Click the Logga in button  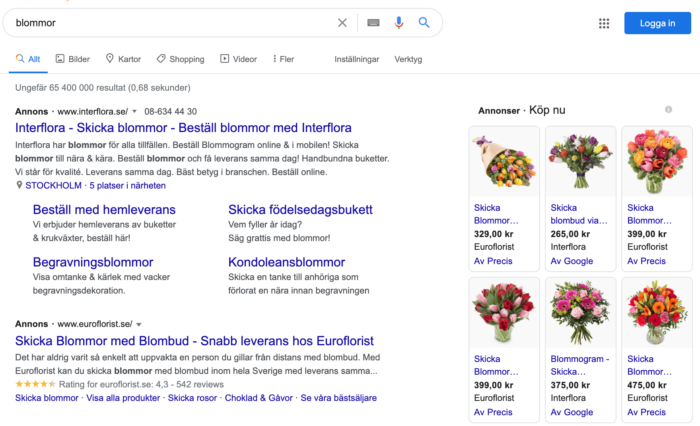[x=657, y=23]
